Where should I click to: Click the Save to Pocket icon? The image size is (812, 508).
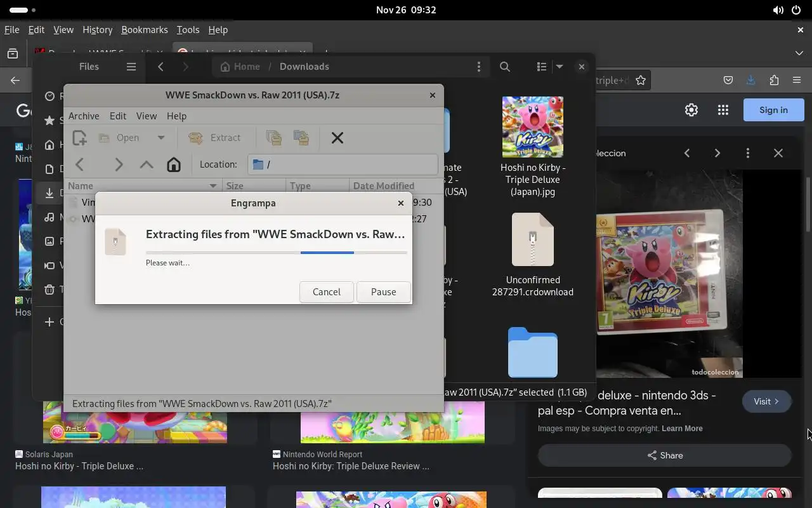728,80
